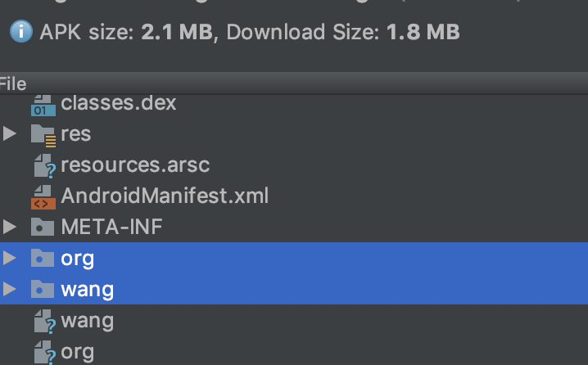Select the classes.dex entry
Screen dimensions: 588x365
click(294, 102)
